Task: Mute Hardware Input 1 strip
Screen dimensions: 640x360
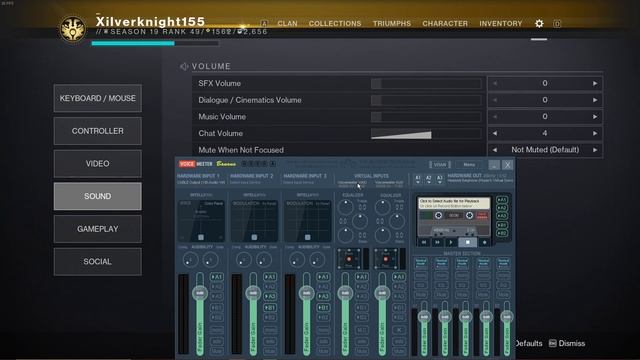Action: click(217, 351)
